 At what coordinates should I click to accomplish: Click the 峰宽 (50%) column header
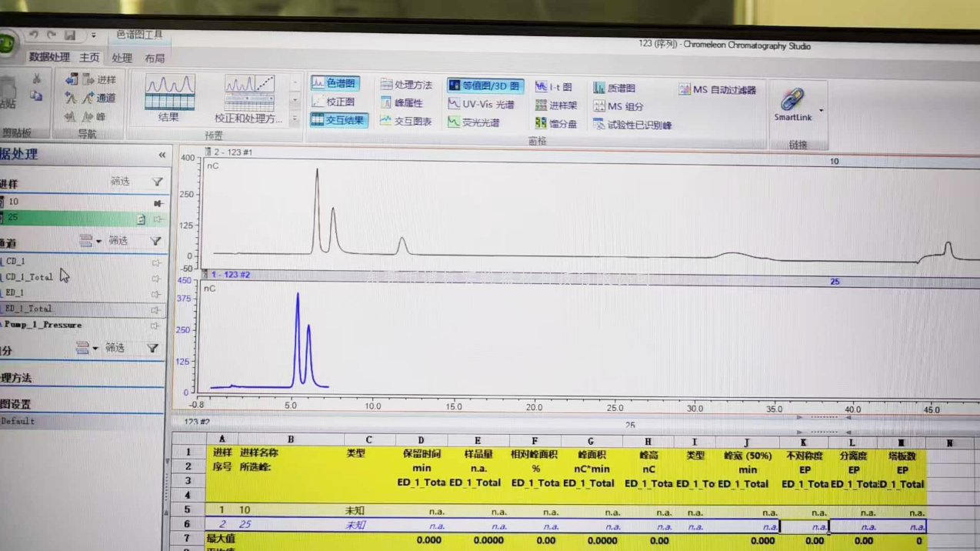point(747,456)
